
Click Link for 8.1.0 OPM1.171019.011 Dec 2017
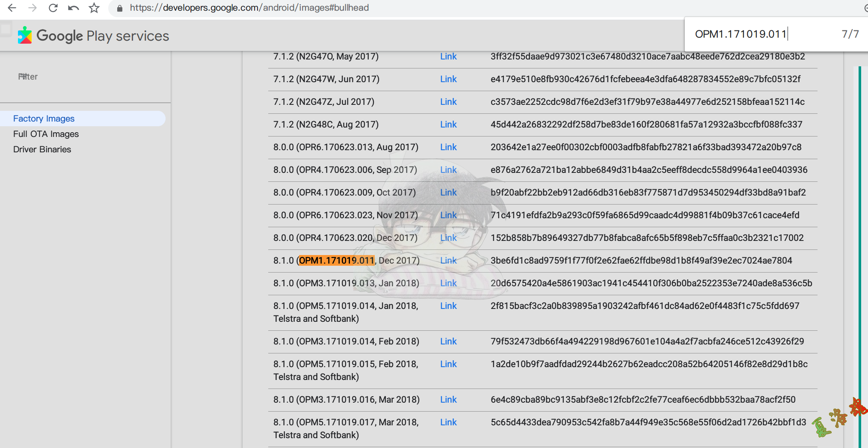tap(448, 261)
